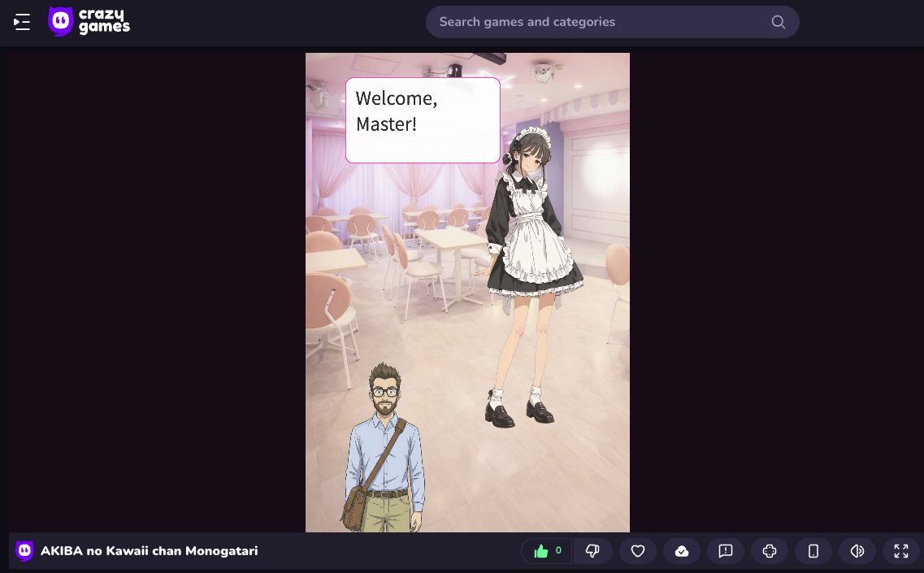Mute the game audio with the speaker icon

[x=857, y=550]
